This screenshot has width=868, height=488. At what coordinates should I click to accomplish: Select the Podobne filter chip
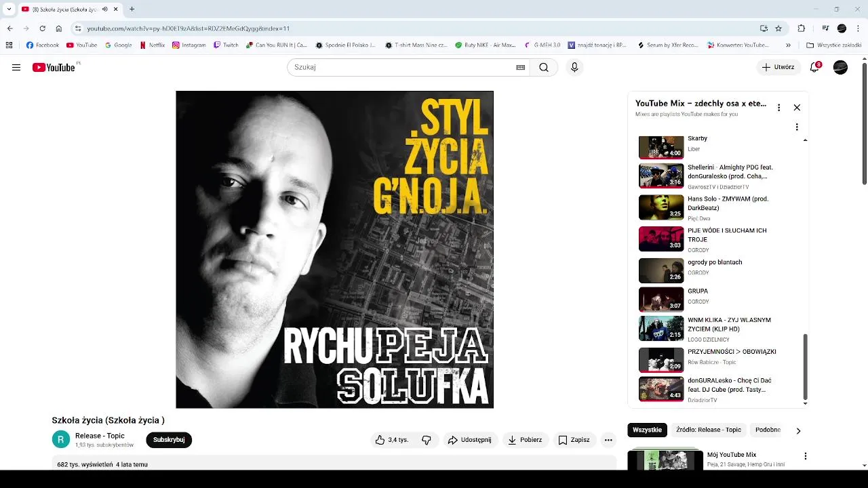pos(768,430)
